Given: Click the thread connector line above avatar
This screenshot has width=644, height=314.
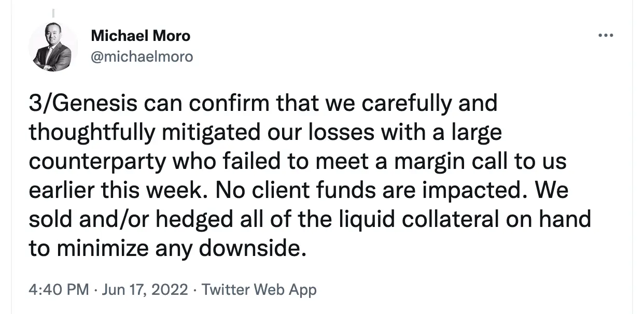Looking at the screenshot, I should pyautogui.click(x=53, y=12).
